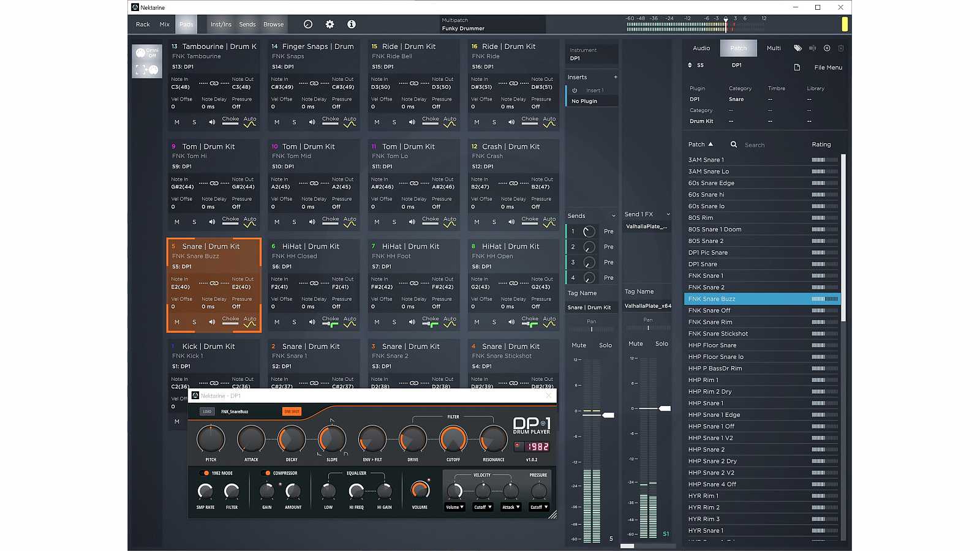The width and height of the screenshot is (980, 551).
Task: Click the speaker icon on pad 7 HiHat
Action: (412, 322)
